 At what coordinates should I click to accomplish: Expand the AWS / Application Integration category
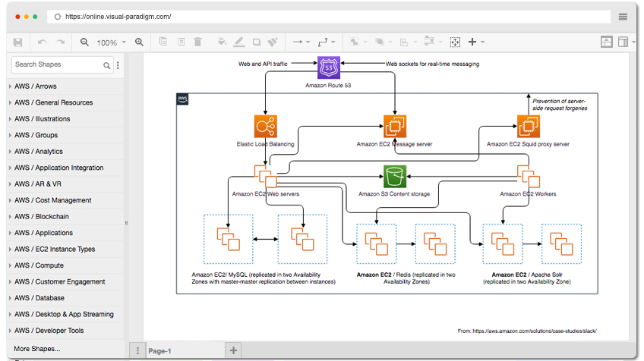(x=66, y=168)
